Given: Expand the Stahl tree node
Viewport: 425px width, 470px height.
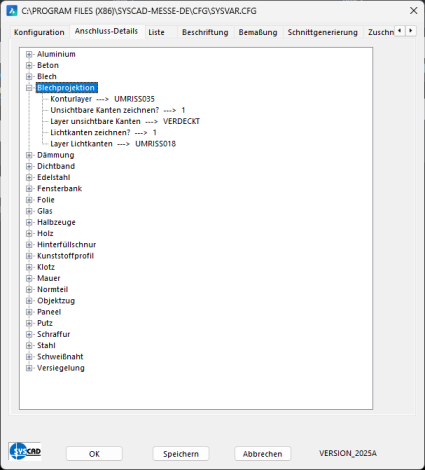Looking at the screenshot, I should (x=29, y=346).
